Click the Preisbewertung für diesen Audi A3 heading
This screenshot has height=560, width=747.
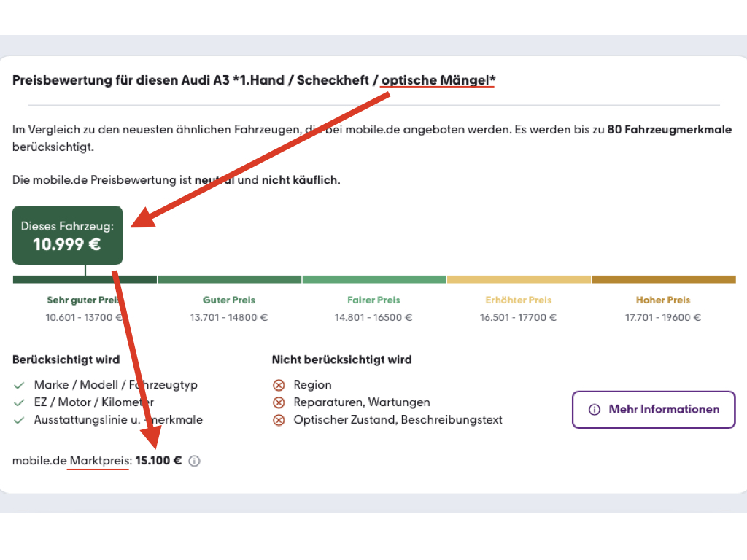pyautogui.click(x=254, y=80)
